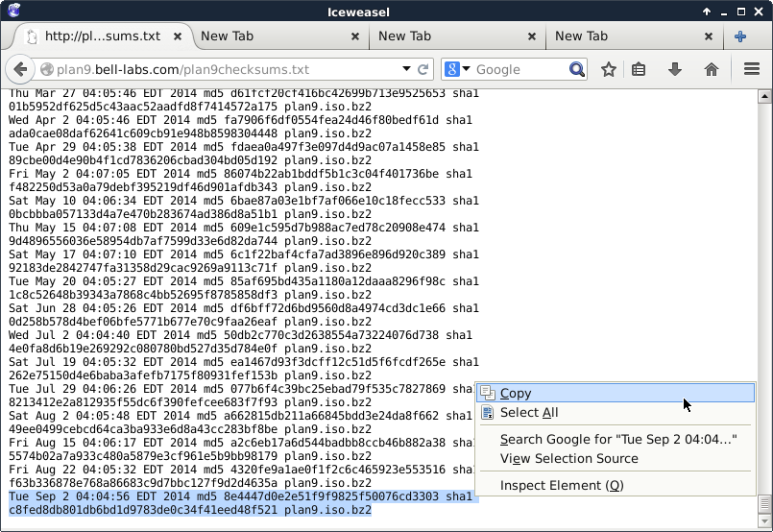Close the plan9checksums.txt tab
Screen dimensions: 773x532
click(x=176, y=36)
